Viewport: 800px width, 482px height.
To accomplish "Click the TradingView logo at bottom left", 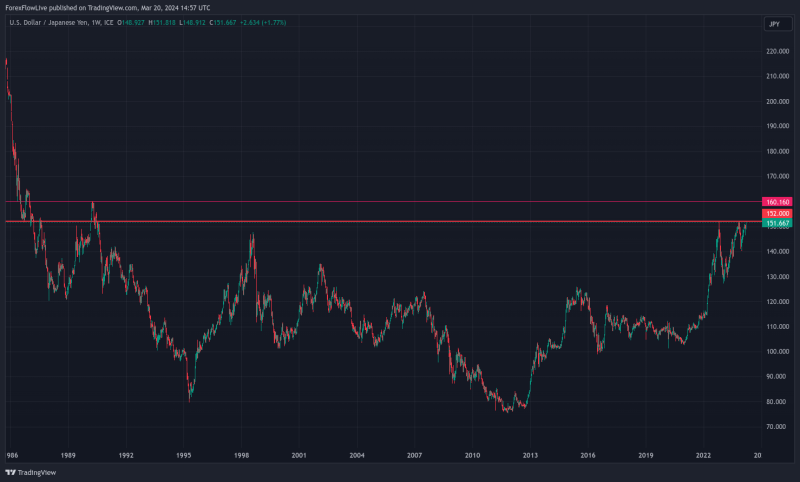I will point(31,473).
